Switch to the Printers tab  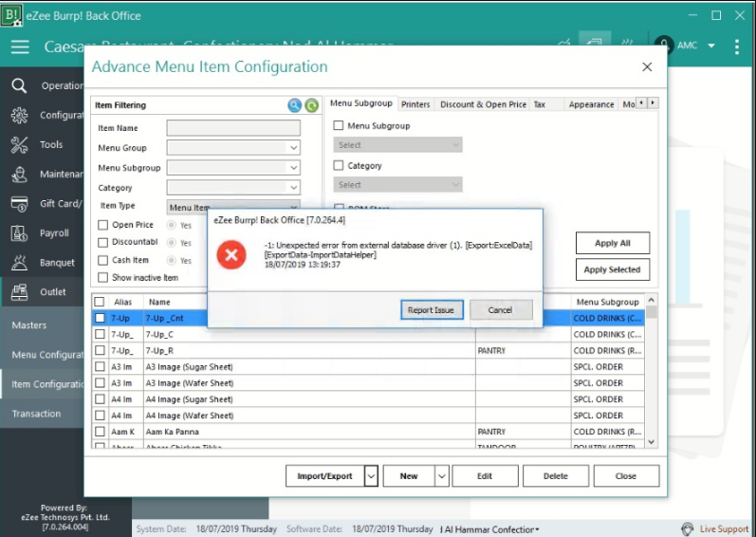pos(415,104)
